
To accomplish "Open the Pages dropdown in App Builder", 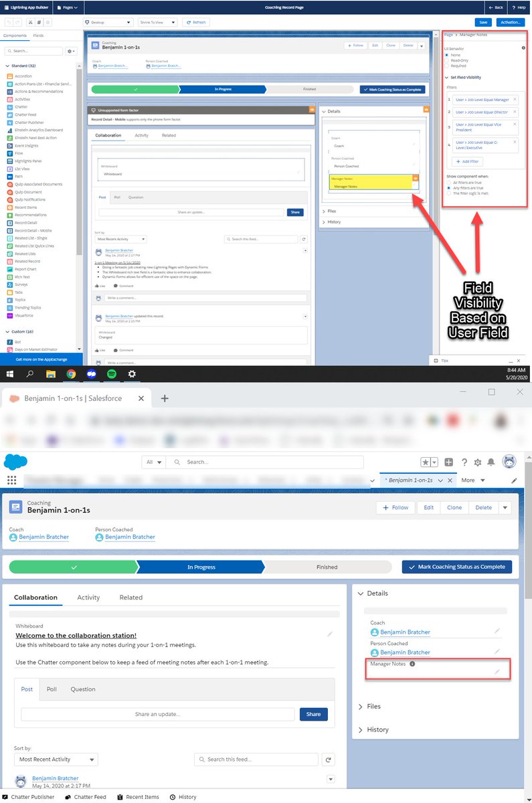I will coord(67,7).
